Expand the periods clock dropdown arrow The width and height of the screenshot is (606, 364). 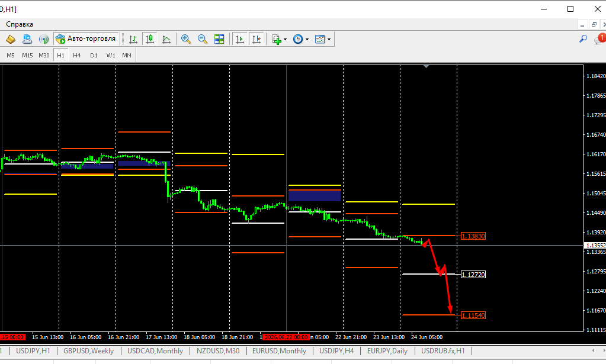307,39
